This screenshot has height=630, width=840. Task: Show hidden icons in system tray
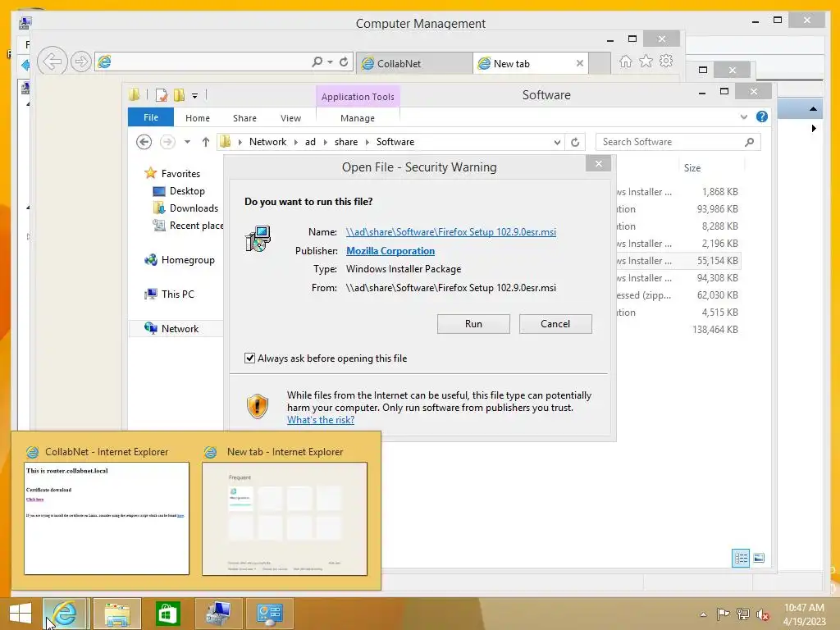703,614
